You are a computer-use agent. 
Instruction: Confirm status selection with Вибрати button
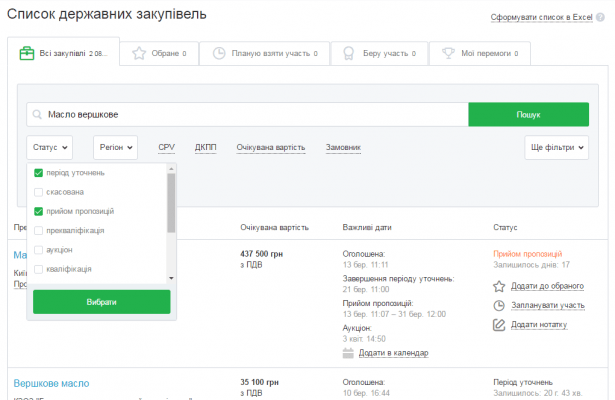101,302
